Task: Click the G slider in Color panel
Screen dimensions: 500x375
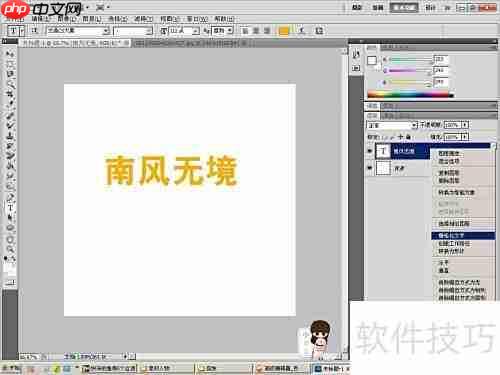Action: (410, 71)
